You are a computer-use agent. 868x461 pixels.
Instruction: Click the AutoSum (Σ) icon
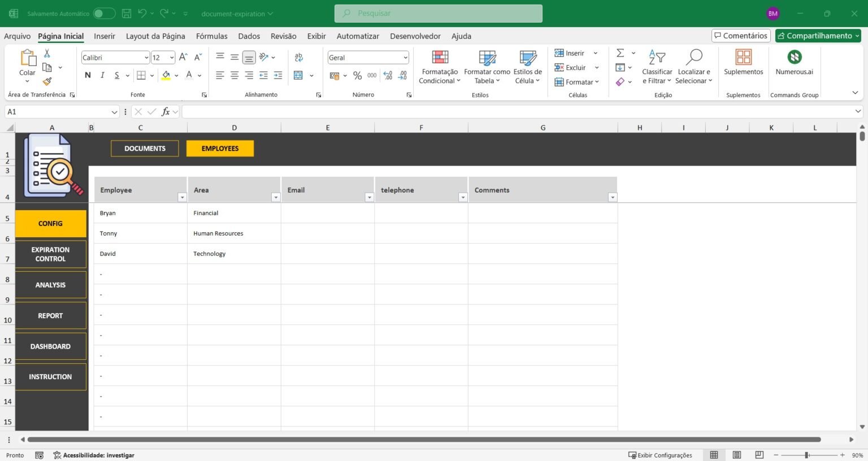tap(620, 53)
